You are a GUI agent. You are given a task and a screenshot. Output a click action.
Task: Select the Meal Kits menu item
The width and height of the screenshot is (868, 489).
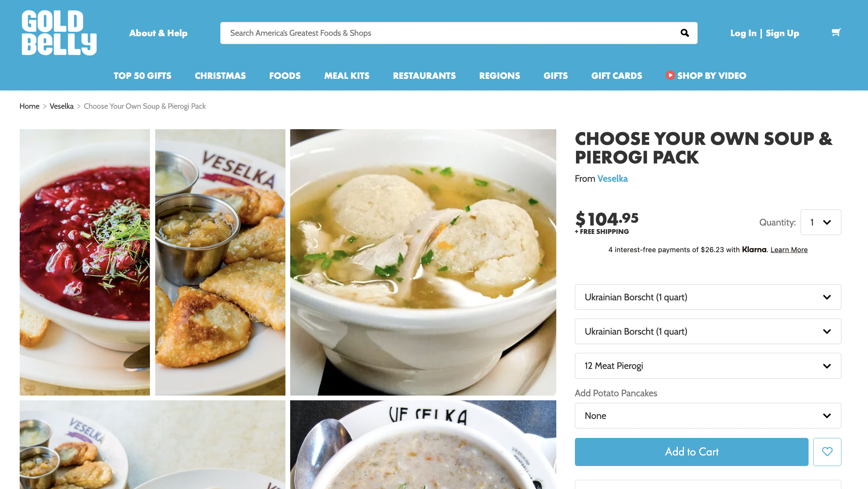(347, 76)
